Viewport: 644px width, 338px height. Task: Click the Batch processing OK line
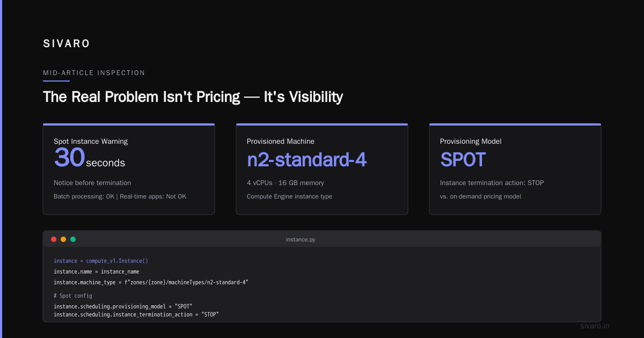[120, 196]
